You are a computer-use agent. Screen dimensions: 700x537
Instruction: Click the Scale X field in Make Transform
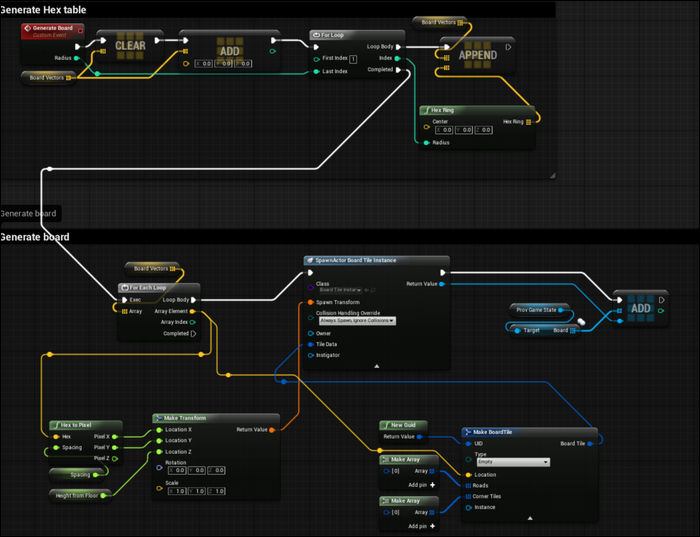click(177, 491)
